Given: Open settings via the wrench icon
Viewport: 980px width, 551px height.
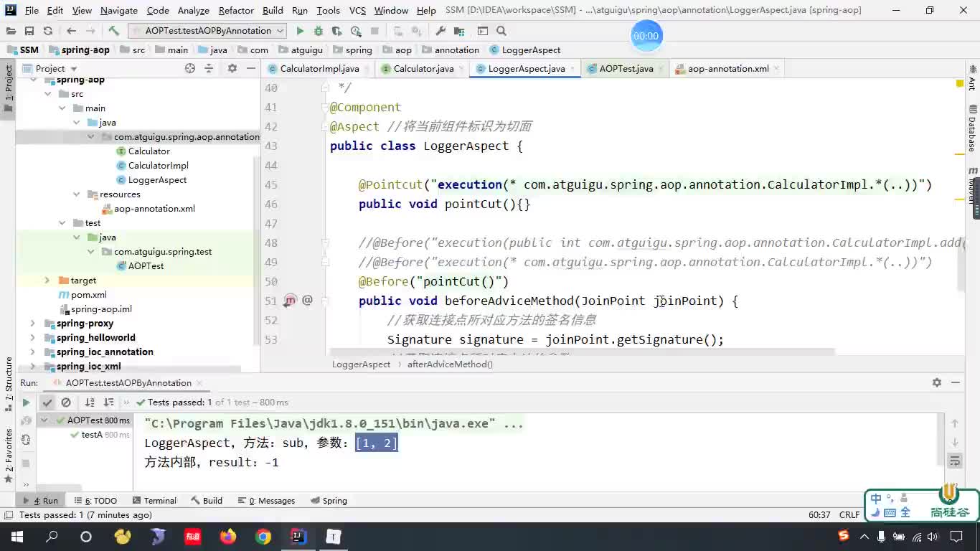Looking at the screenshot, I should pyautogui.click(x=440, y=31).
